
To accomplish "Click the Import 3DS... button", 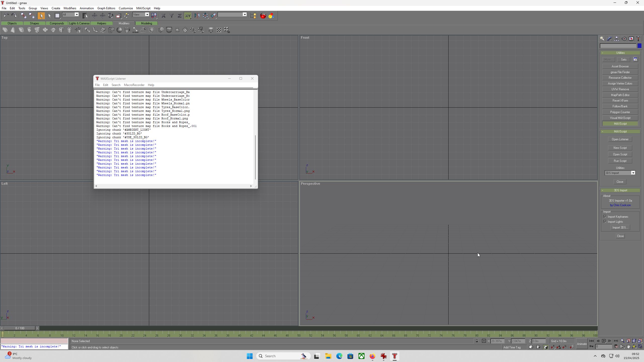I will pyautogui.click(x=620, y=228).
